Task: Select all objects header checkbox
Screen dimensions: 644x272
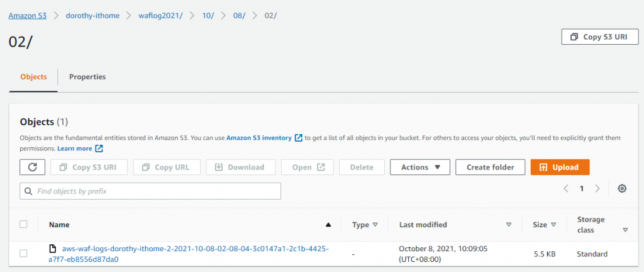Action: click(23, 224)
